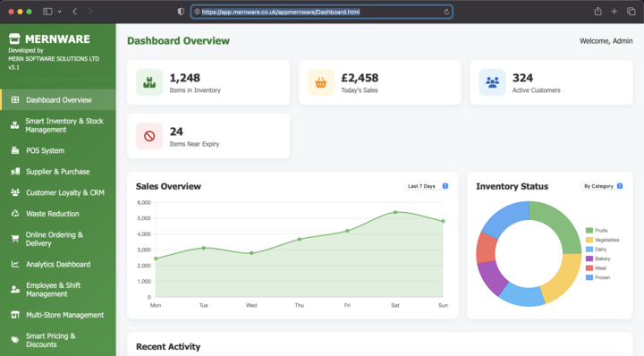Open the Last 7 Days dropdown
Viewport: 644px width, 356px height.
coord(428,186)
